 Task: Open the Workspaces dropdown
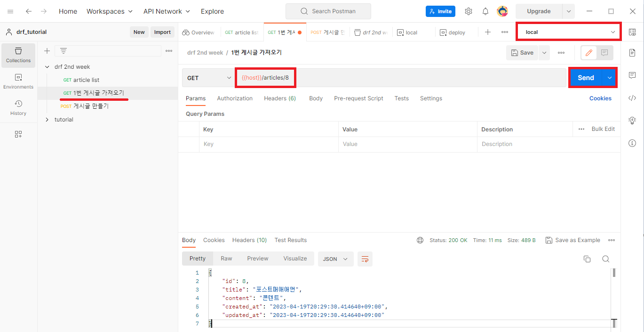tap(110, 11)
